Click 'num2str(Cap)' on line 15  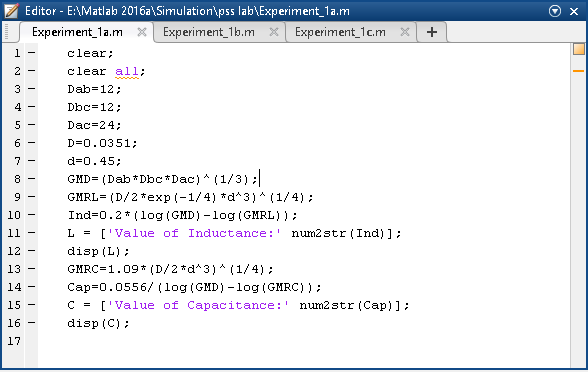pyautogui.click(x=346, y=305)
